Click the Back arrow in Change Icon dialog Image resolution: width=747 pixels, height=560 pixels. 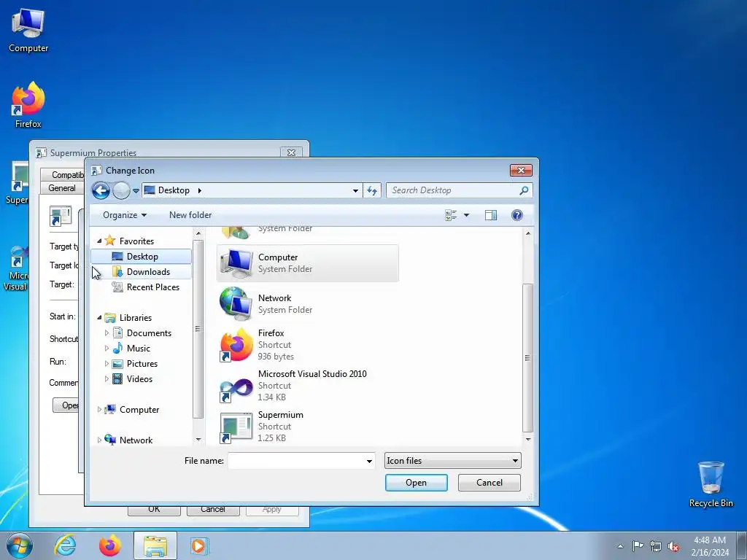pyautogui.click(x=101, y=190)
